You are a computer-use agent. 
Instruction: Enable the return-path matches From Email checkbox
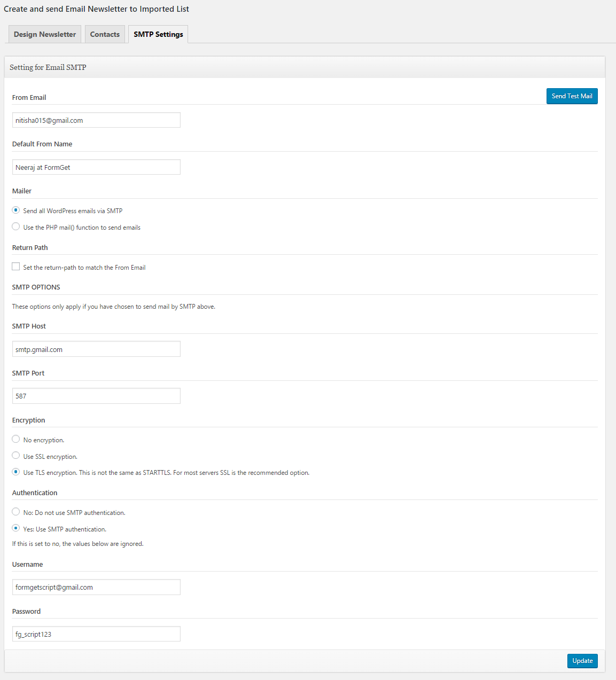[x=16, y=267]
